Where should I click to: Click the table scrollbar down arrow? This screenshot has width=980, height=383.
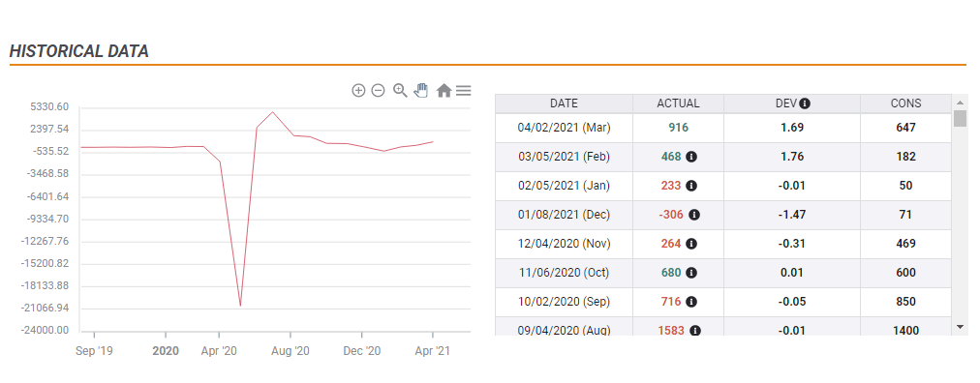click(x=960, y=327)
